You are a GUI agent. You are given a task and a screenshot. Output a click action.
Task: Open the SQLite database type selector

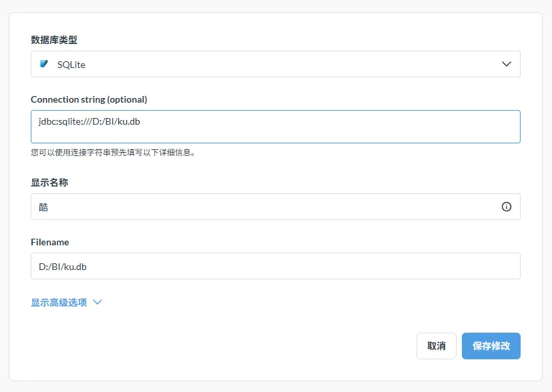(x=275, y=64)
